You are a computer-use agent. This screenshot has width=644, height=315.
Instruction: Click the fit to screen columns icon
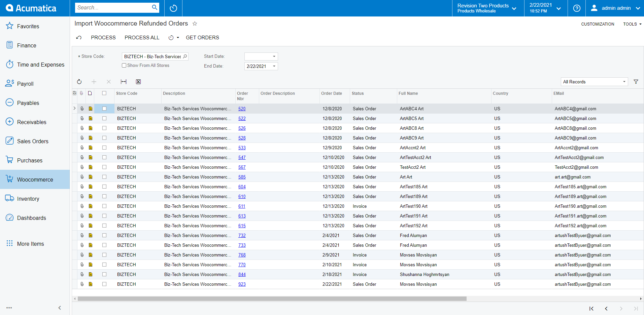point(124,82)
